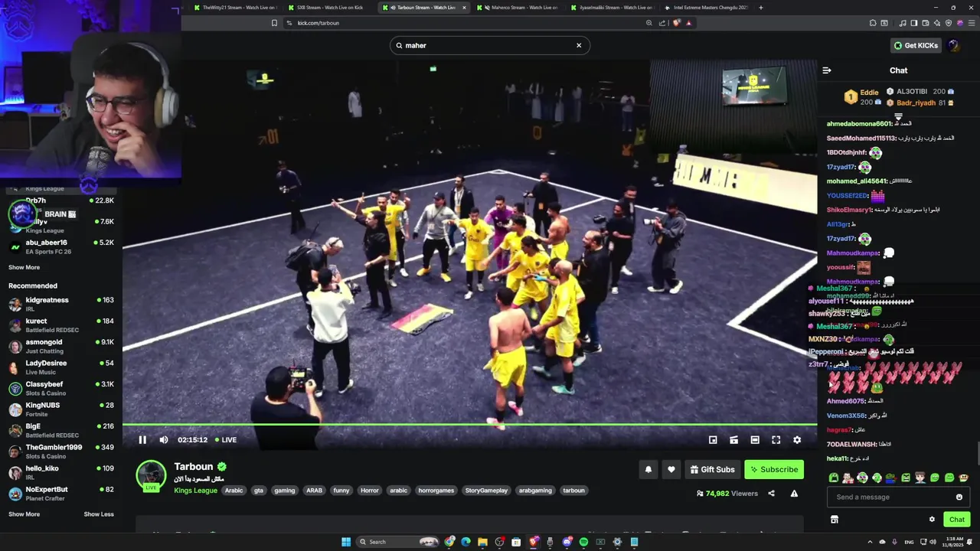Viewport: 980px width, 551px height.
Task: Open TheGambler1999 recommended channel
Action: (x=61, y=452)
